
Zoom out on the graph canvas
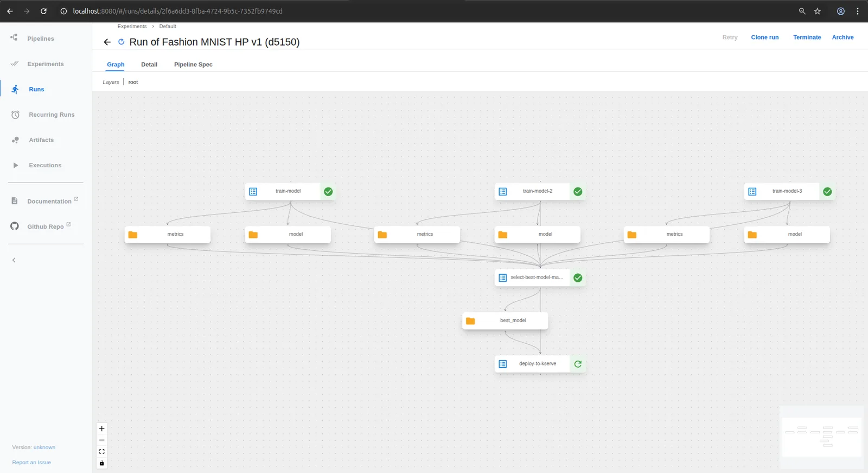point(101,440)
